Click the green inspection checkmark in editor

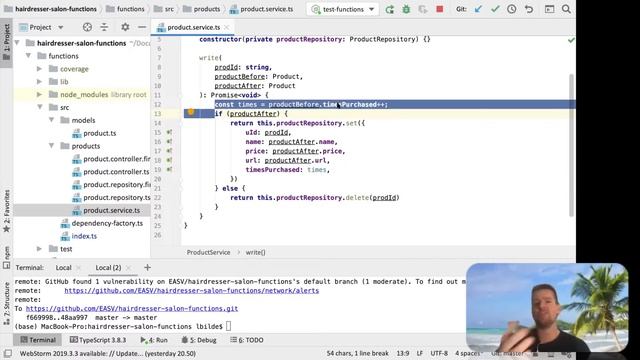coord(571,40)
